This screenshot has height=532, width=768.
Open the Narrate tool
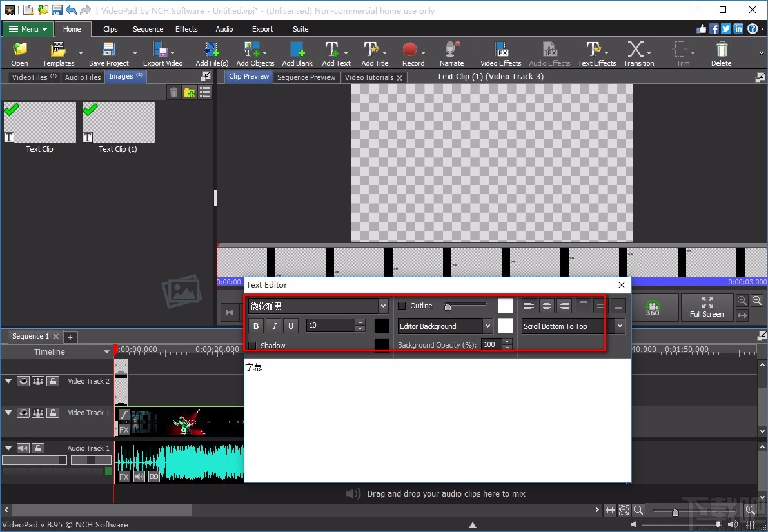point(451,53)
